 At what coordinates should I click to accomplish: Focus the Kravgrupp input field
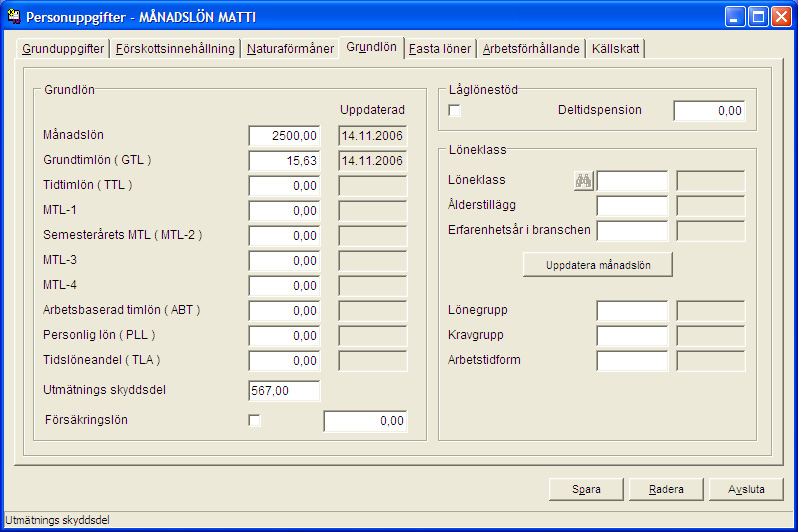pos(632,335)
